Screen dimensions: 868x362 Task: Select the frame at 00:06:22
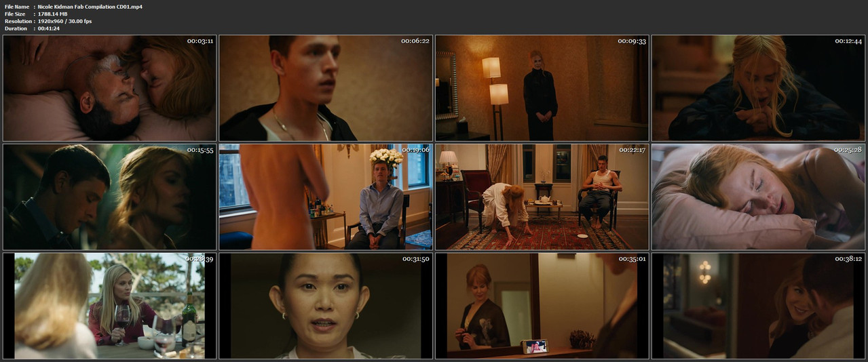[326, 88]
